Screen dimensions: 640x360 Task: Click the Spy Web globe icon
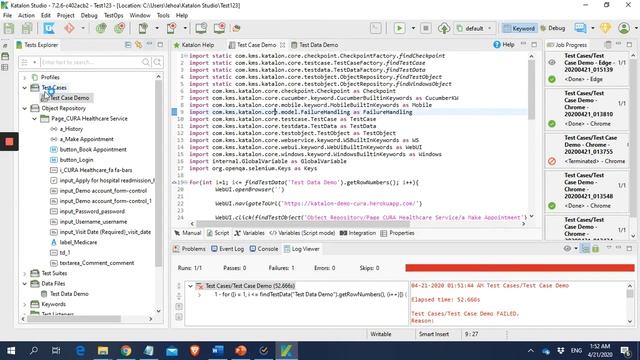pos(101,28)
